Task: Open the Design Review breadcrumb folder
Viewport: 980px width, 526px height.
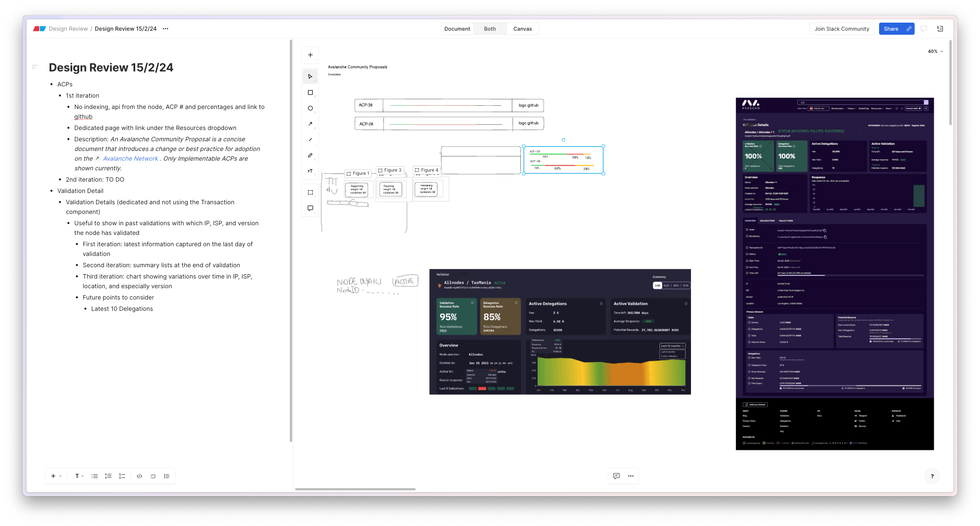Action: pyautogui.click(x=68, y=29)
